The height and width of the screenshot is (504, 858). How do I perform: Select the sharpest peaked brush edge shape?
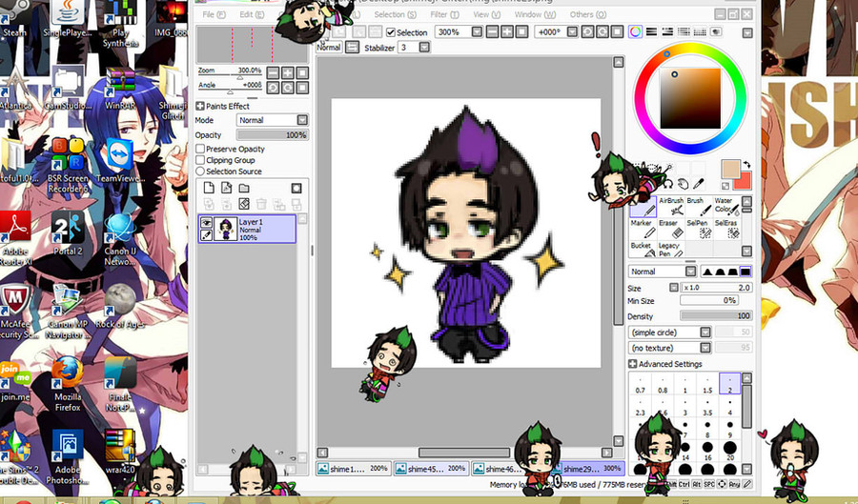click(x=707, y=272)
